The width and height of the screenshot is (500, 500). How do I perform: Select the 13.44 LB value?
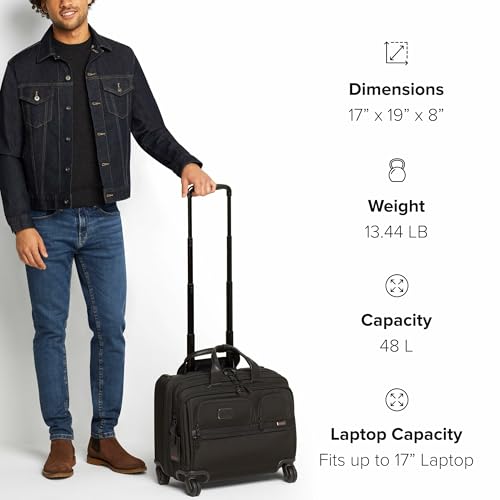[x=396, y=232]
